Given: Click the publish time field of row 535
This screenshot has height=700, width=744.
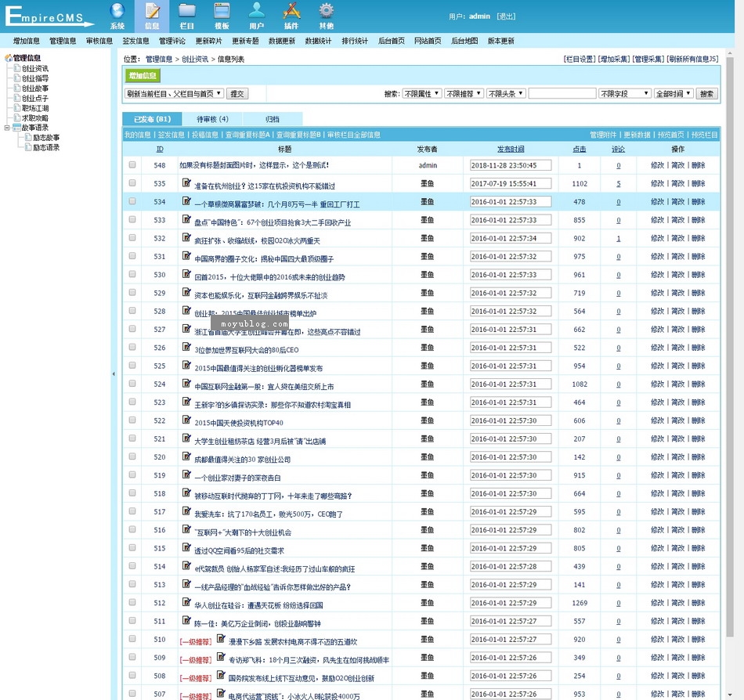Looking at the screenshot, I should (511, 183).
